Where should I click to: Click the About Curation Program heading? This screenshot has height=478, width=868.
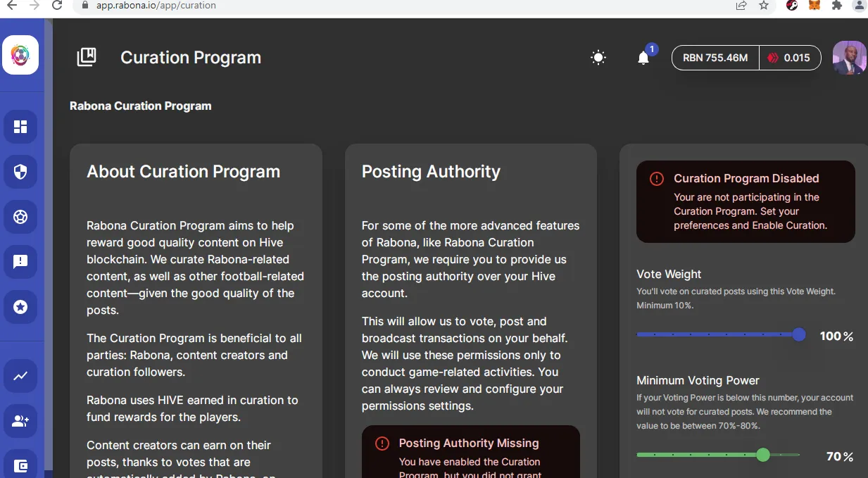click(x=183, y=172)
